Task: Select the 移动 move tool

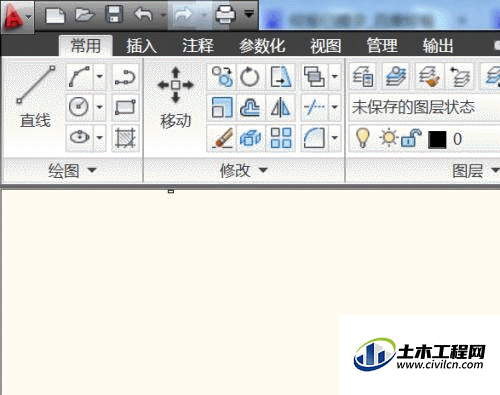Action: click(175, 98)
